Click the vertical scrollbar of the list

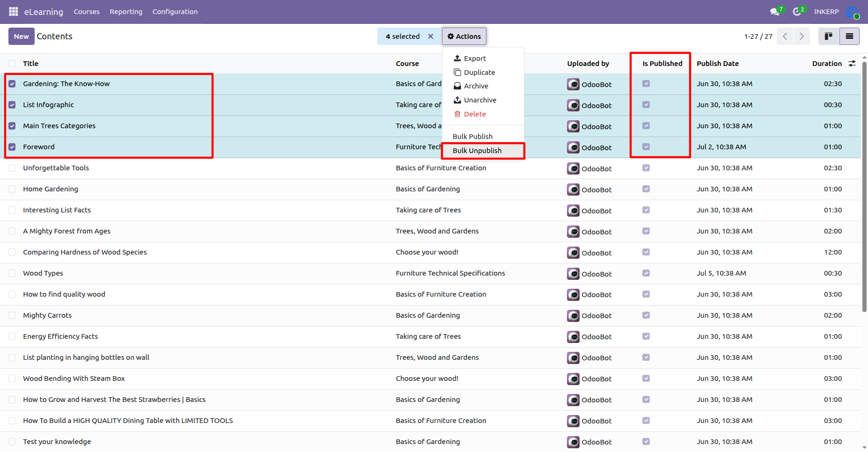click(x=864, y=187)
